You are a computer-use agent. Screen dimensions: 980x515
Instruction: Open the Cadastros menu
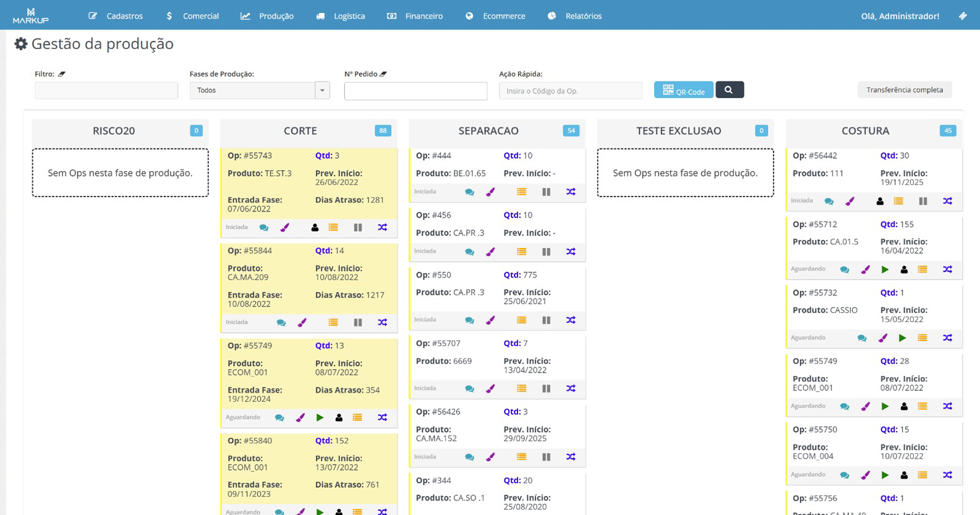(116, 16)
